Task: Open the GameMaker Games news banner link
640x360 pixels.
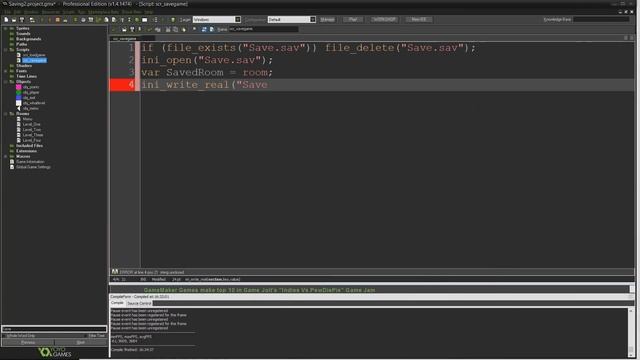Action: pyautogui.click(x=259, y=290)
